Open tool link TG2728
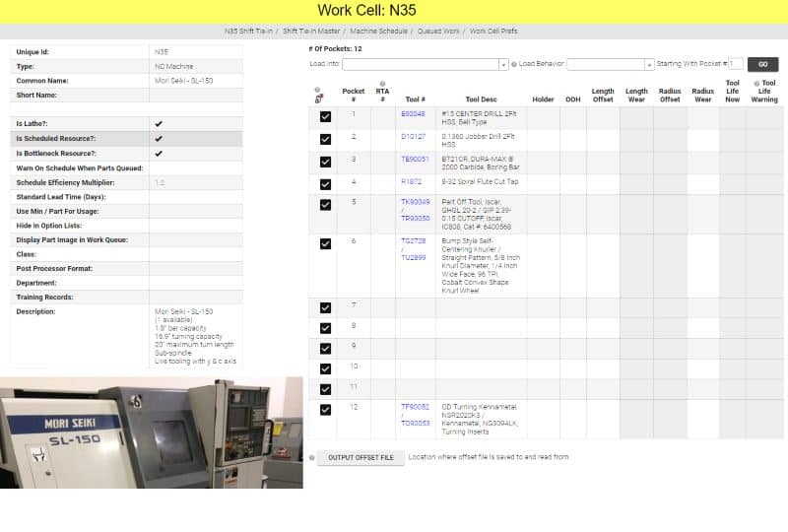This screenshot has width=788, height=532. click(413, 241)
